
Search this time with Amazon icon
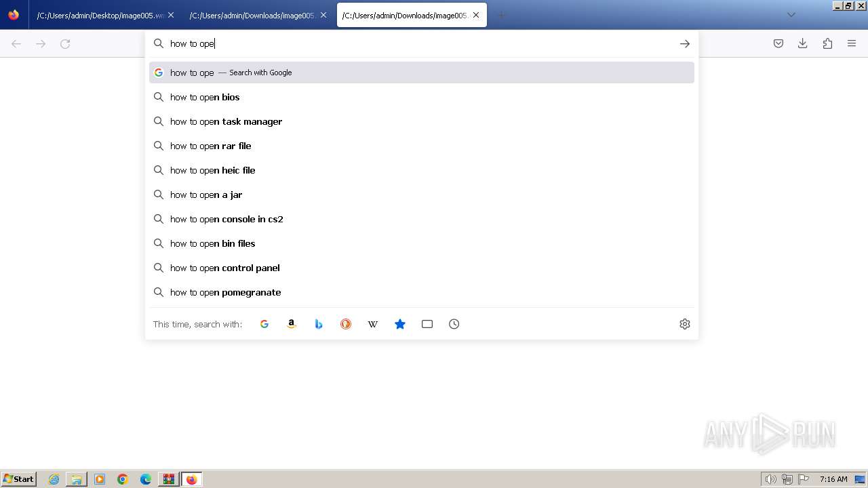click(x=292, y=324)
